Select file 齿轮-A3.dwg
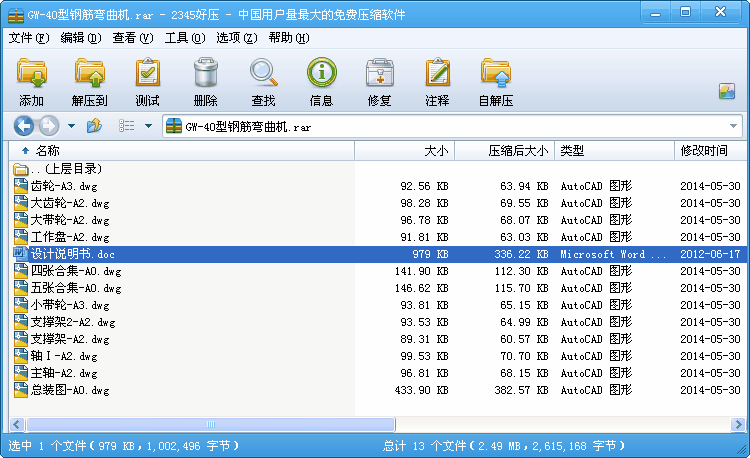This screenshot has width=750, height=458. click(x=378, y=186)
